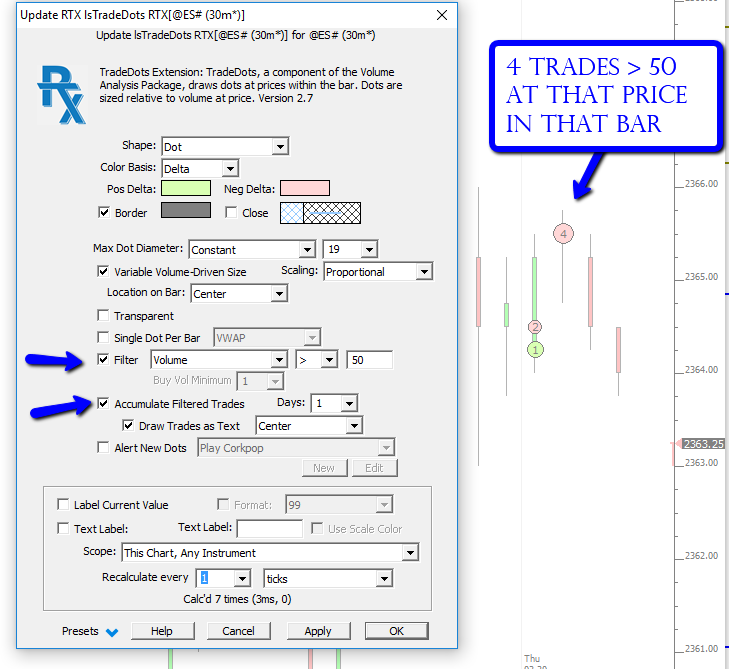This screenshot has width=729, height=669.
Task: Open the Presets menu
Action: pyautogui.click(x=90, y=631)
